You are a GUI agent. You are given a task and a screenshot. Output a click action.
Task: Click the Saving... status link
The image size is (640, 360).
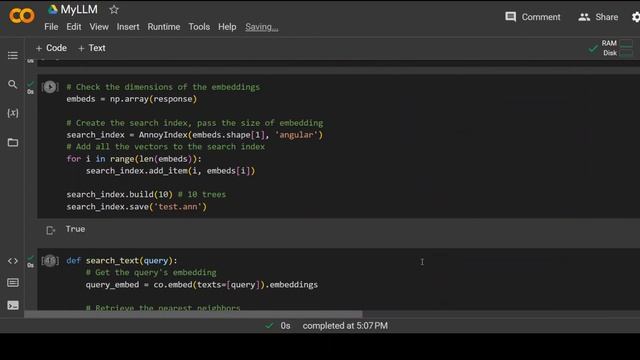(x=262, y=27)
